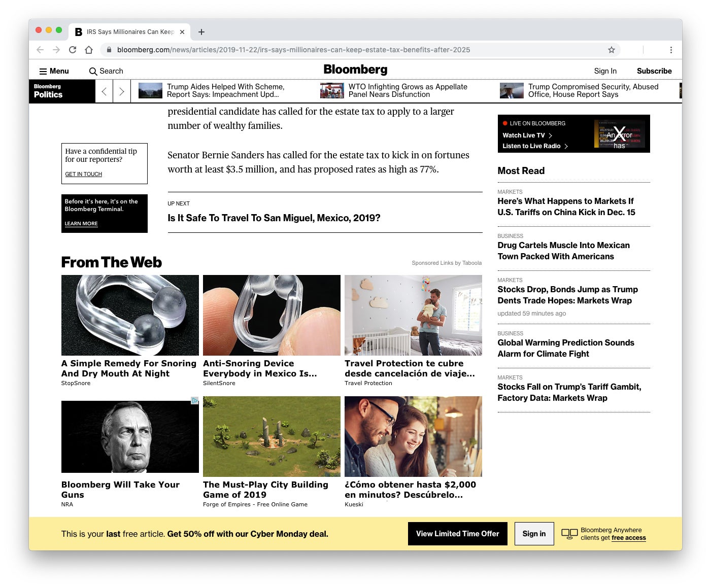Open NRA Bloomberg portrait ad image
The image size is (710, 588).
(130, 437)
